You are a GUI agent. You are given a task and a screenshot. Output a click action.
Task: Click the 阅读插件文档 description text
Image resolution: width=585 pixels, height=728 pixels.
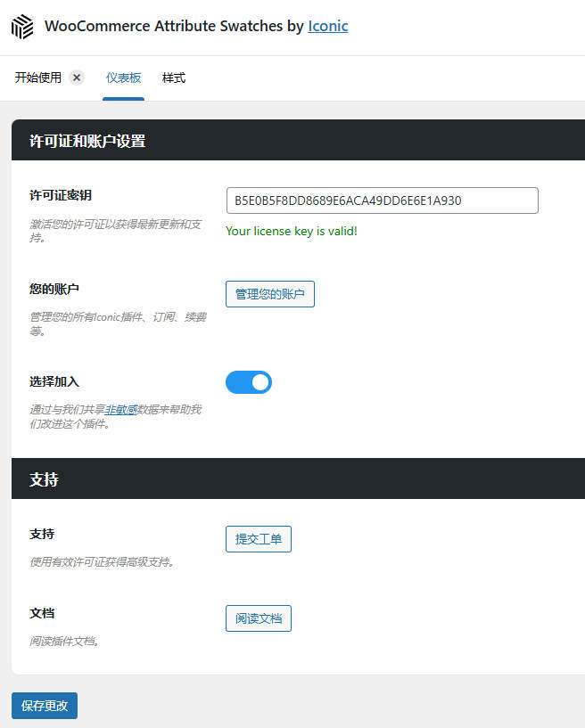pyautogui.click(x=64, y=642)
